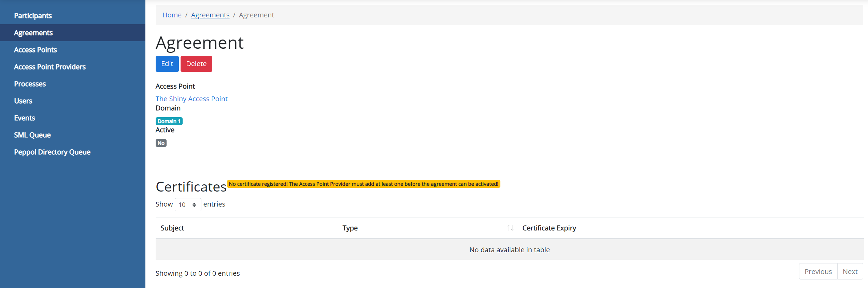Go back via Agreements breadcrumb
The height and width of the screenshot is (288, 868).
click(210, 15)
